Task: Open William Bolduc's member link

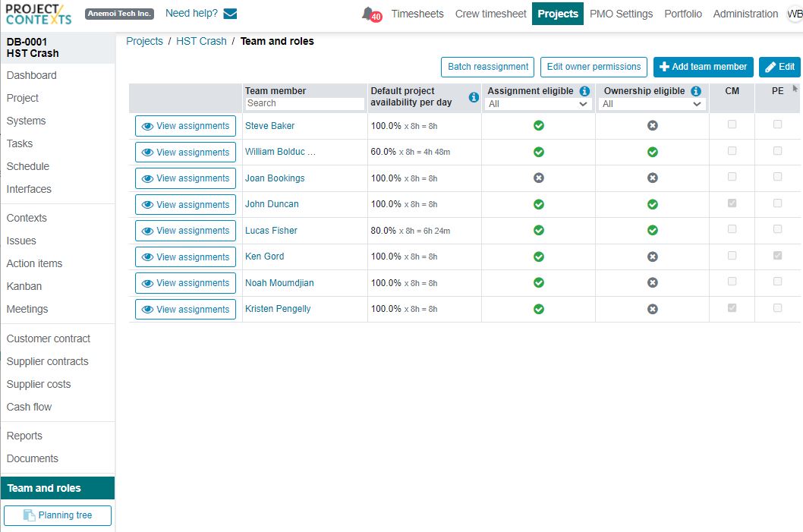Action: point(280,152)
